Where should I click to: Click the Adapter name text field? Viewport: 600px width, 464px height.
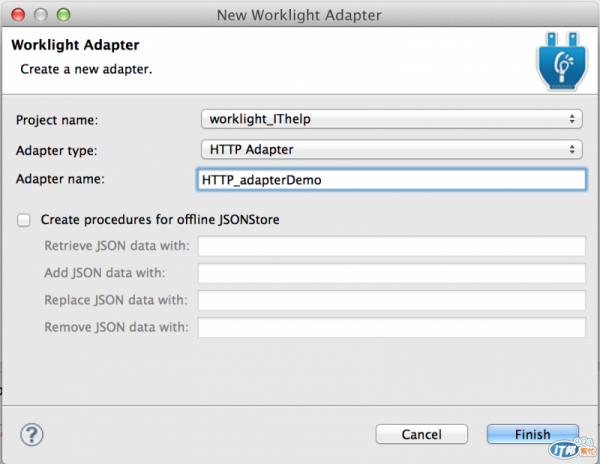point(391,180)
